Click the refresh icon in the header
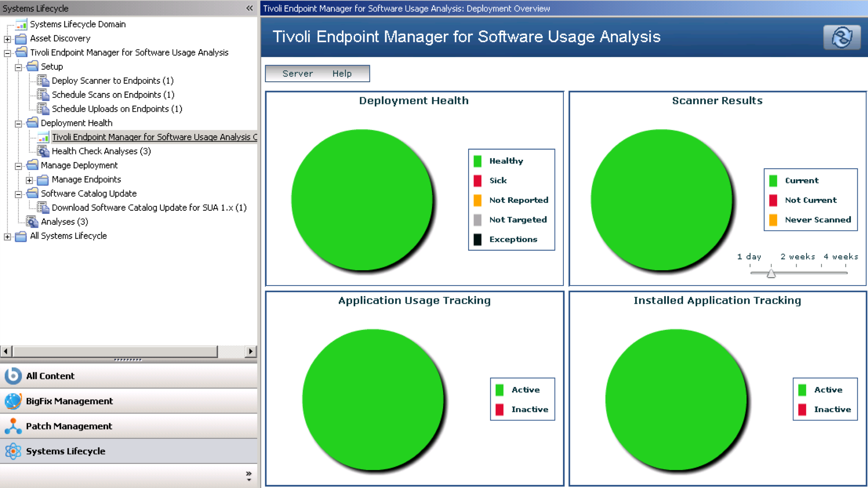The image size is (868, 488). pyautogui.click(x=842, y=37)
